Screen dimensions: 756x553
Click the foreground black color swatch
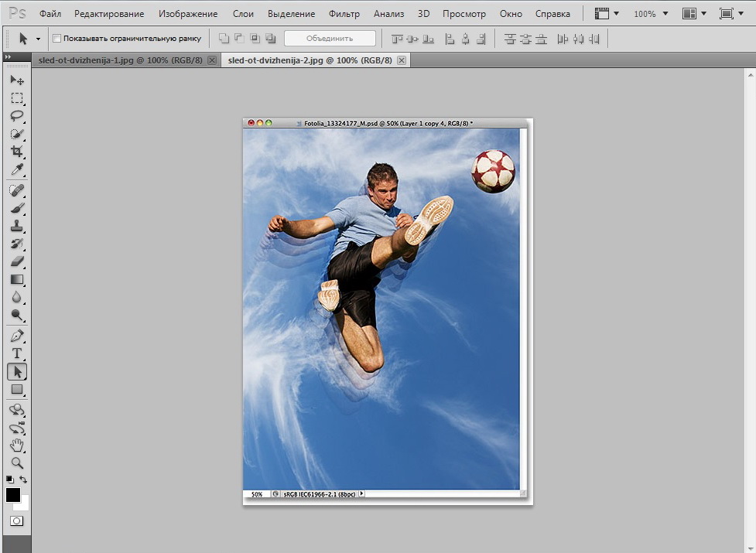pyautogui.click(x=12, y=494)
